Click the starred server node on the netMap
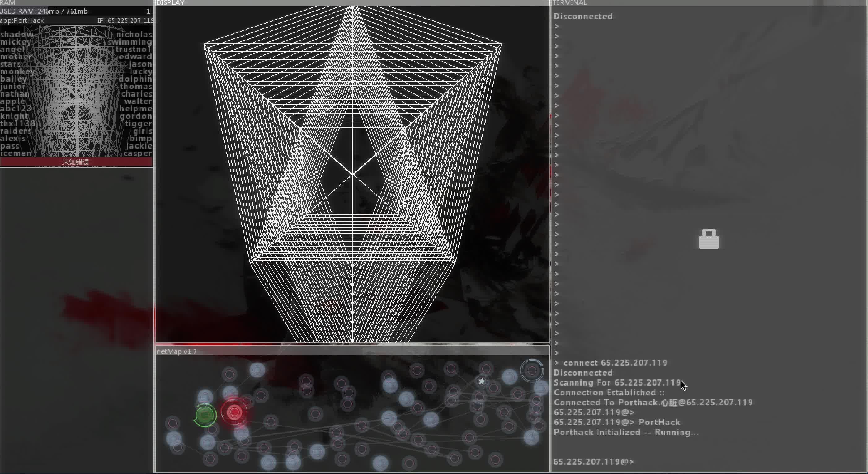868x474 pixels. [x=482, y=381]
